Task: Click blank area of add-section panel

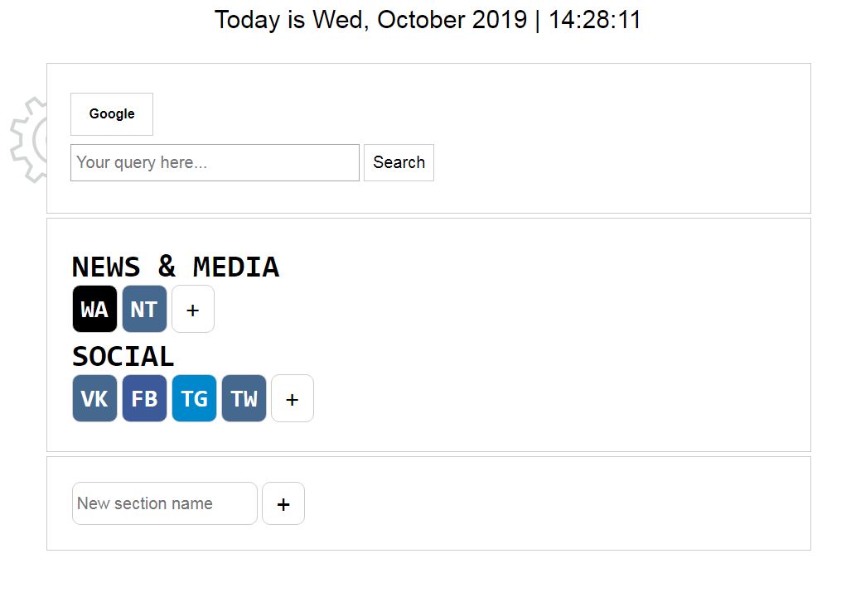Action: 554,503
